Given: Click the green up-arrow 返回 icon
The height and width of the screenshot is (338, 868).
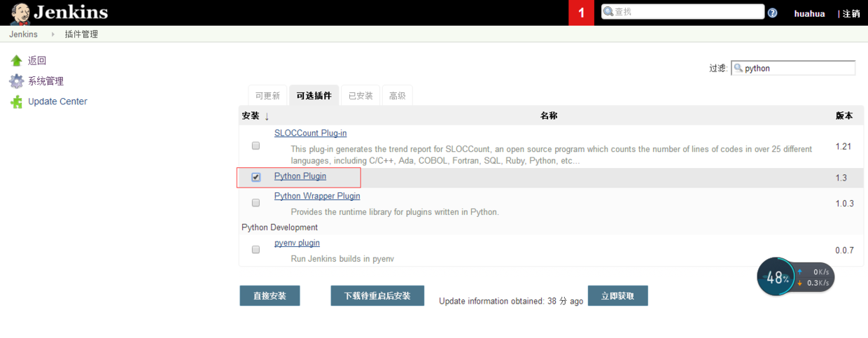Looking at the screenshot, I should click(x=16, y=61).
